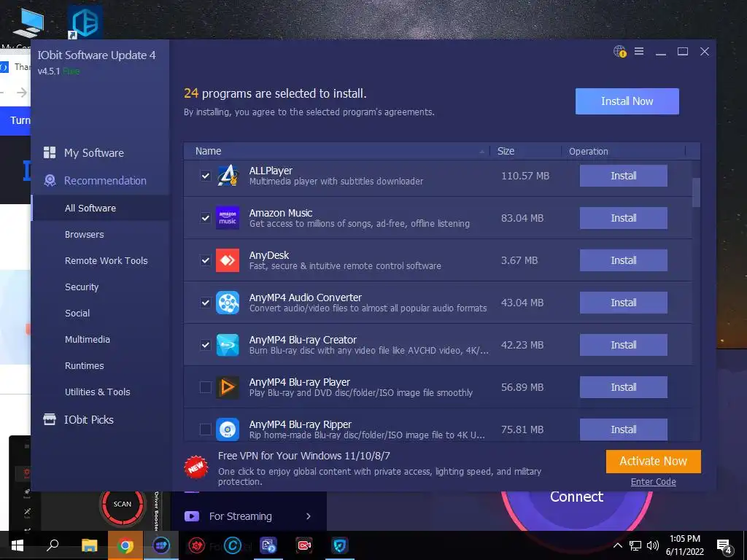
Task: Click the red NEW badge icon
Action: coord(196,467)
